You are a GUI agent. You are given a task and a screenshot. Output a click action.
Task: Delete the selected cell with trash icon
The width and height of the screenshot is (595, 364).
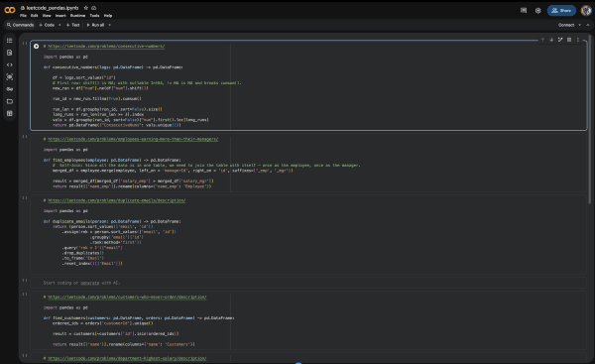(x=569, y=40)
